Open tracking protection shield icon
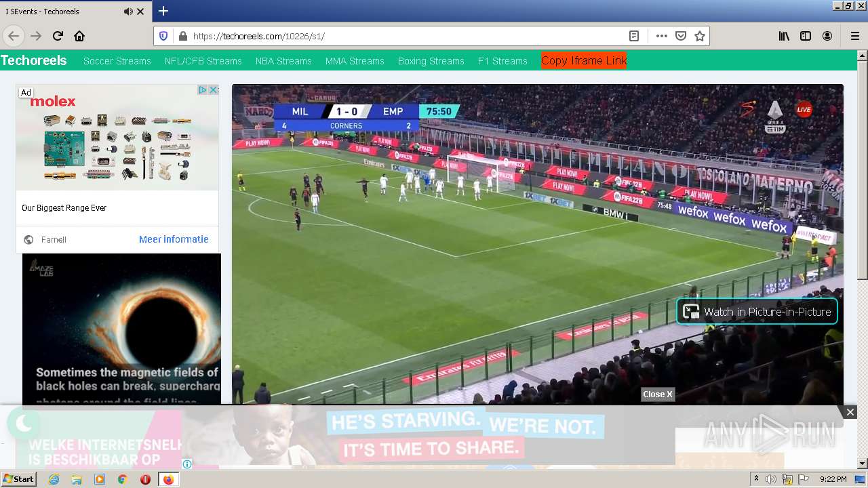This screenshot has height=488, width=868. click(x=163, y=36)
